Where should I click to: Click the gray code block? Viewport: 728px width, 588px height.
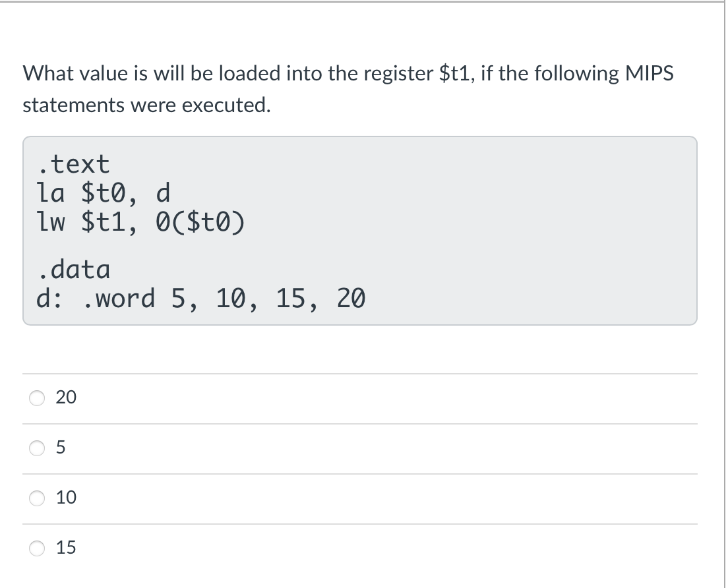pyautogui.click(x=363, y=231)
